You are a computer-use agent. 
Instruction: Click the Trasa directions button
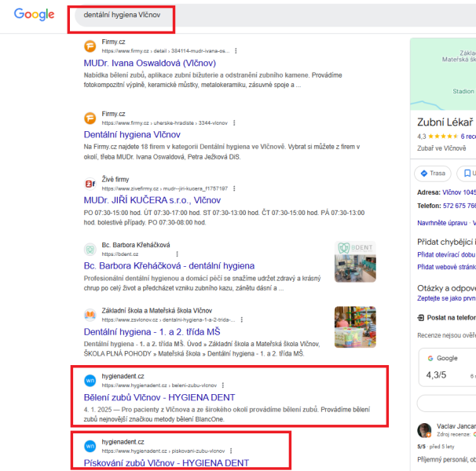pyautogui.click(x=433, y=173)
